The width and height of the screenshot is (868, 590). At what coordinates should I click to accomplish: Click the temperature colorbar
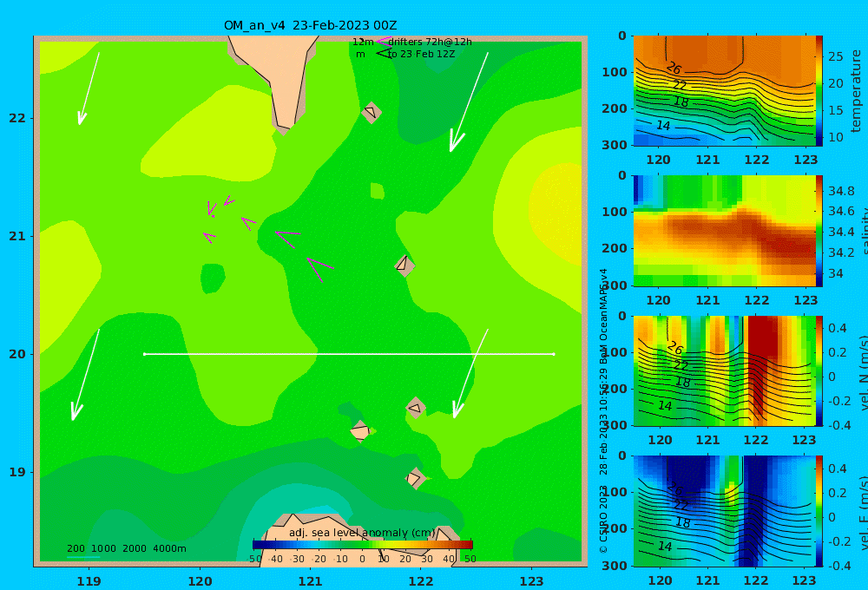pyautogui.click(x=819, y=91)
